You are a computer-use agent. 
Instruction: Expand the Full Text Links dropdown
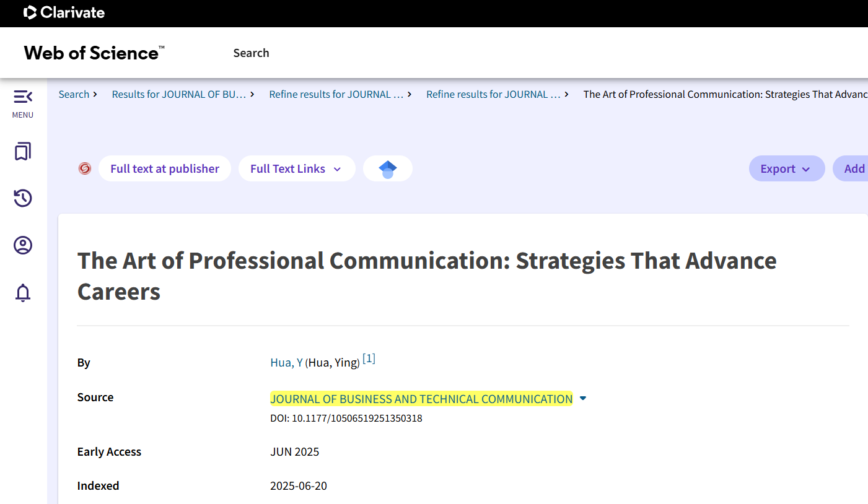296,168
